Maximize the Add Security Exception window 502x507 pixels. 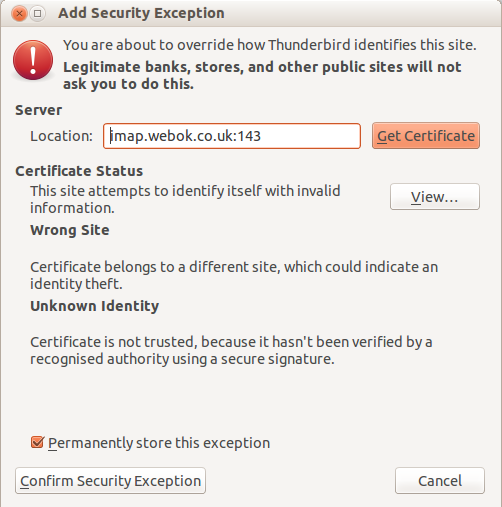tap(37, 14)
